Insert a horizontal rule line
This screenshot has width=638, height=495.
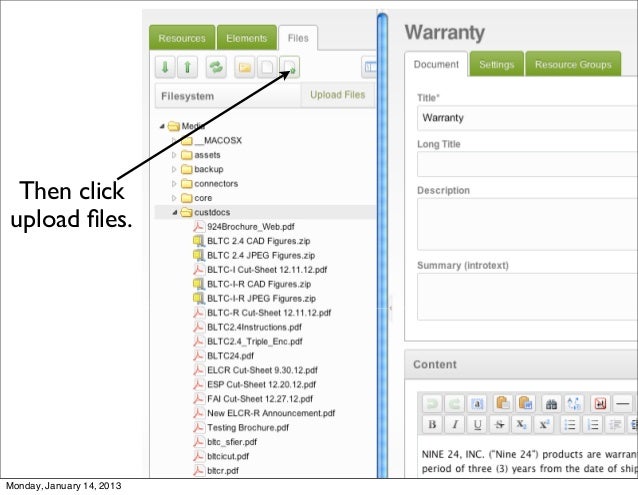623,404
